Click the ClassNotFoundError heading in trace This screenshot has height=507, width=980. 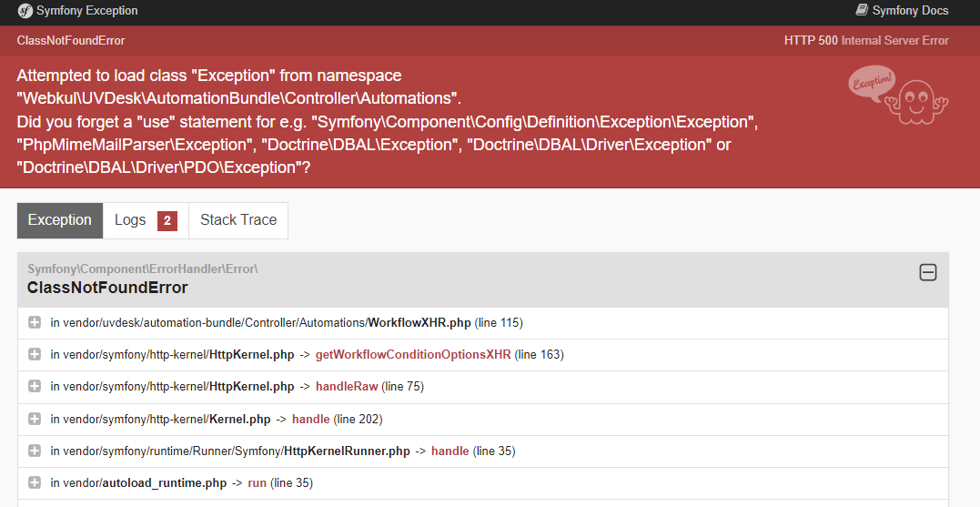[x=107, y=288]
